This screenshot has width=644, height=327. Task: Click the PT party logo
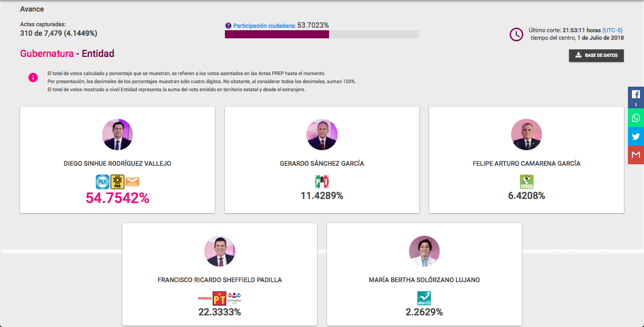point(219,298)
